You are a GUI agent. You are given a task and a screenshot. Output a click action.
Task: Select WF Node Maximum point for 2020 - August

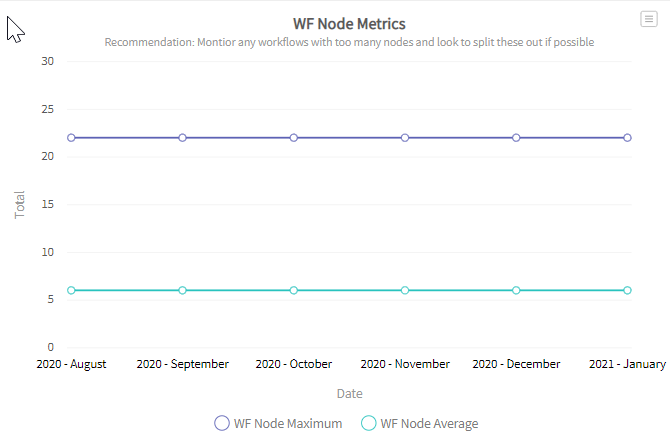71,137
